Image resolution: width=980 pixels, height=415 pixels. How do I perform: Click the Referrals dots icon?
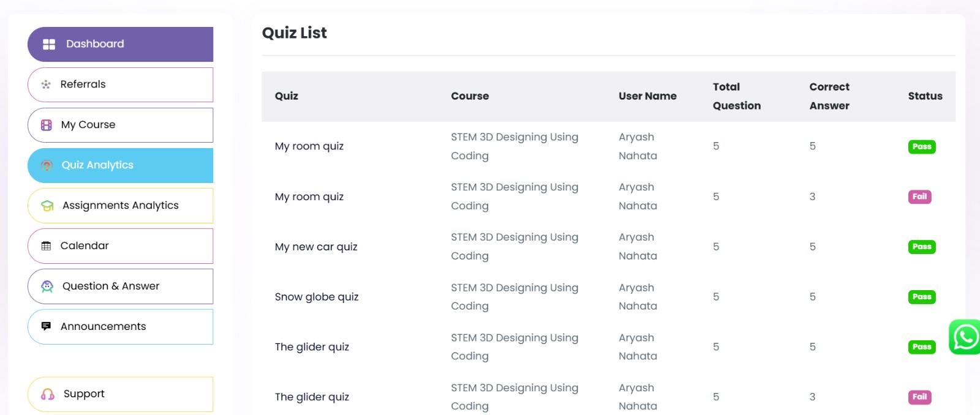[x=46, y=84]
